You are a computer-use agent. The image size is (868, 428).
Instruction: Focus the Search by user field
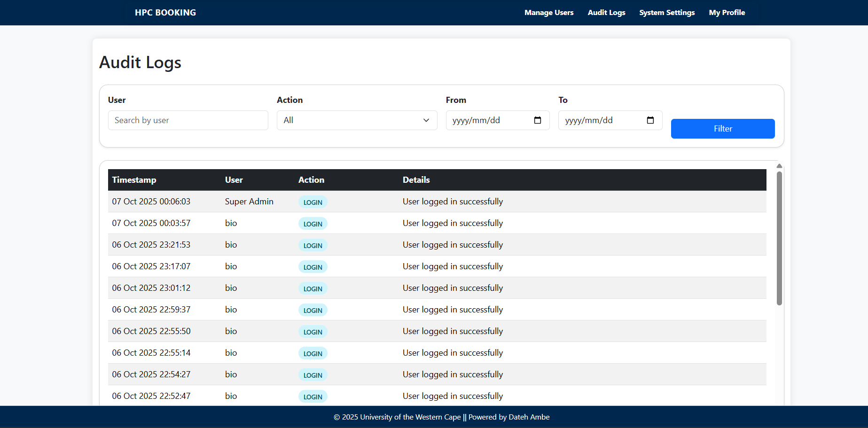point(188,120)
